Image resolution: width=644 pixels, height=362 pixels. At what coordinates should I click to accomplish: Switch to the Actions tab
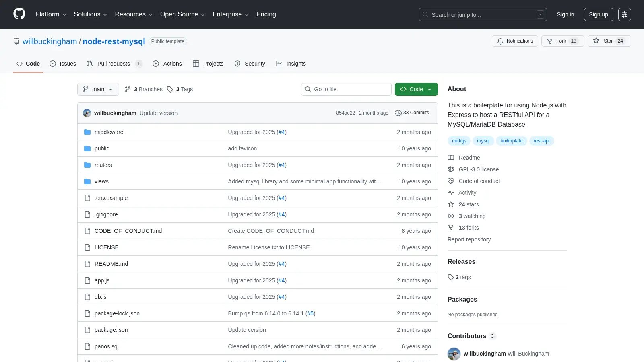167,64
